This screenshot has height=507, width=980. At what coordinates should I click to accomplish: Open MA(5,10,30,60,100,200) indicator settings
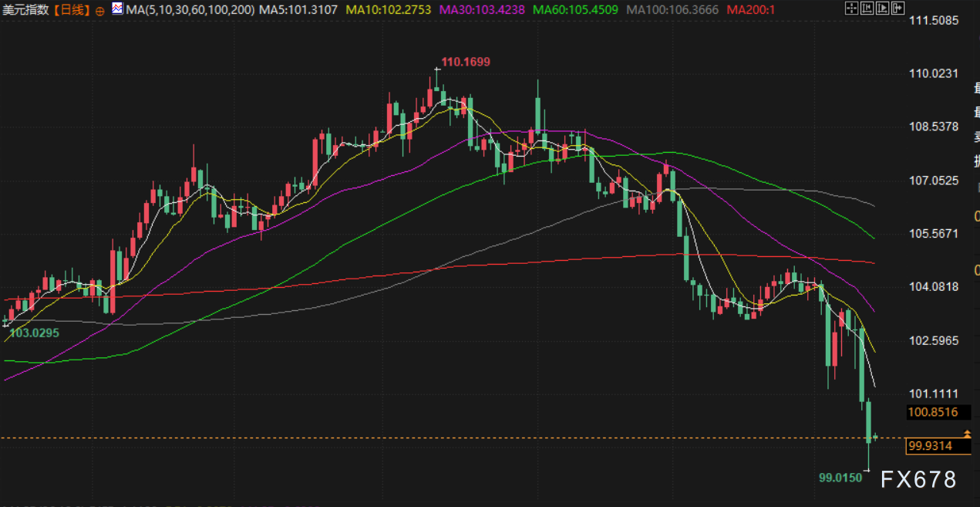pos(190,10)
